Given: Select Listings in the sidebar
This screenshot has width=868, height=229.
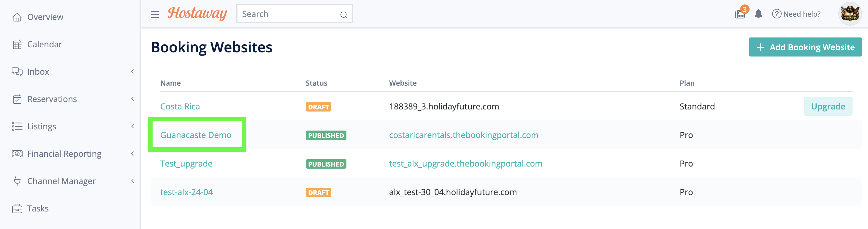Looking at the screenshot, I should point(42,126).
